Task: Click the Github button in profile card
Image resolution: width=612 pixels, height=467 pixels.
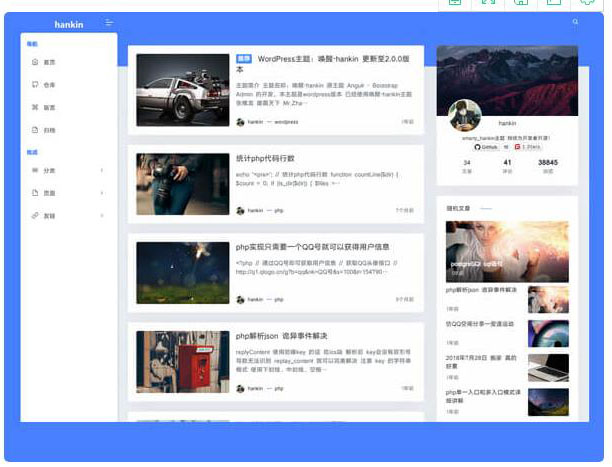Action: (486, 146)
